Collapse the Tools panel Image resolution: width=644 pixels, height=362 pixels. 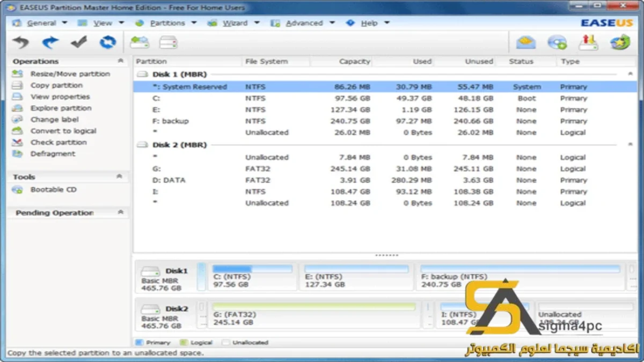coord(120,176)
